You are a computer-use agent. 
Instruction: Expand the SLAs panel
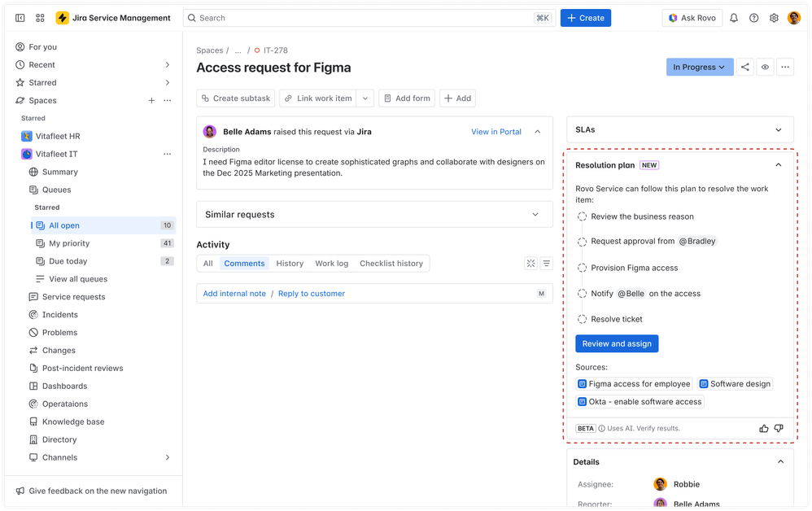779,129
